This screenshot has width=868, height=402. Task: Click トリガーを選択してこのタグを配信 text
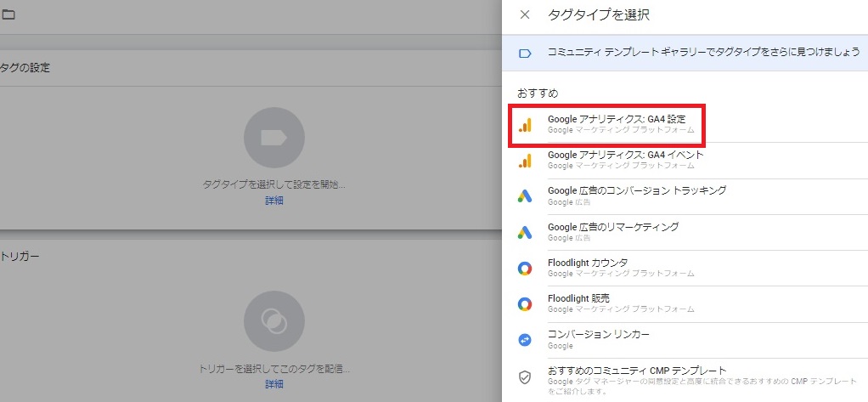[274, 368]
